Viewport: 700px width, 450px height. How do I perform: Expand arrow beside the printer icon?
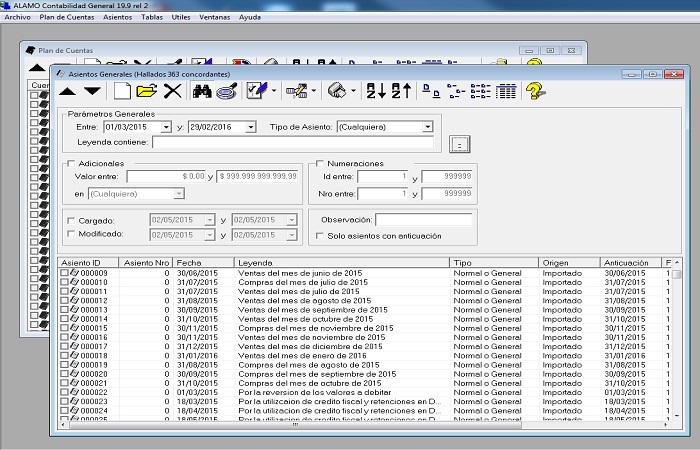point(353,91)
